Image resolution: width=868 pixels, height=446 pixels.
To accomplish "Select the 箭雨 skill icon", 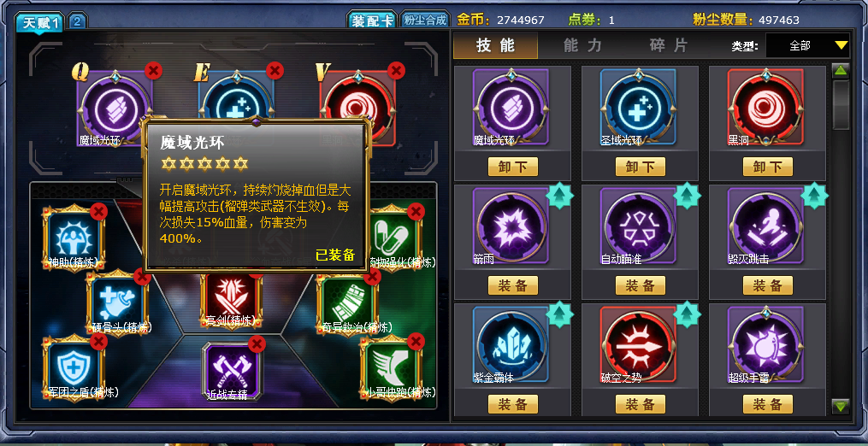I will (511, 226).
